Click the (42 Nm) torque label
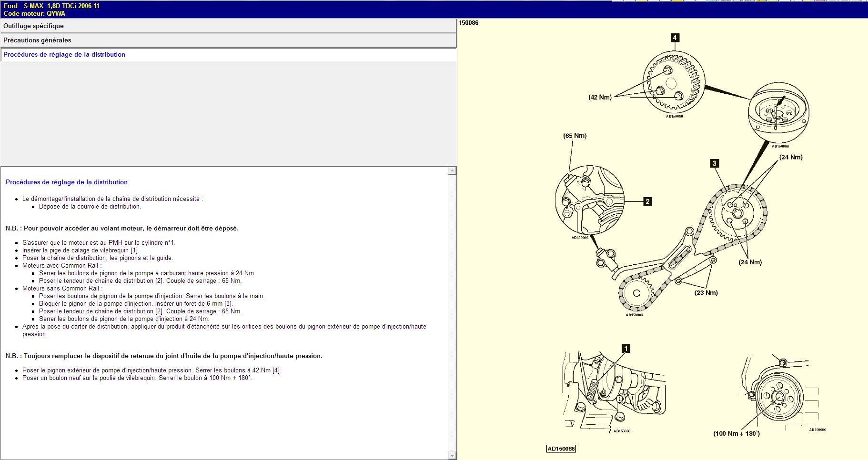The height and width of the screenshot is (460, 868). click(600, 97)
